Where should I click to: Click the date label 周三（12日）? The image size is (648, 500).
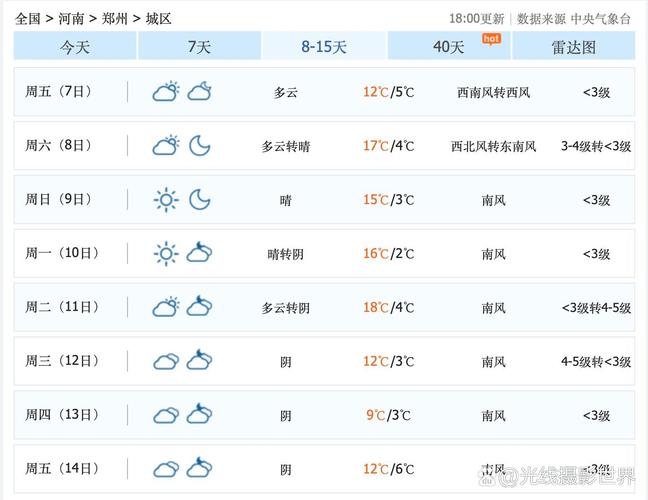coord(62,361)
